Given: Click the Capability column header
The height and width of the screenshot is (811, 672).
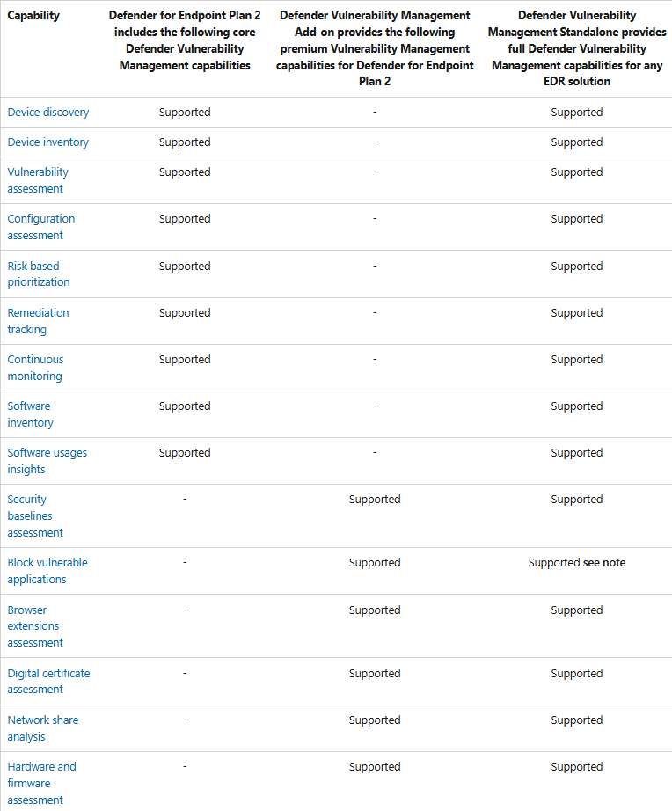Looking at the screenshot, I should (x=33, y=16).
